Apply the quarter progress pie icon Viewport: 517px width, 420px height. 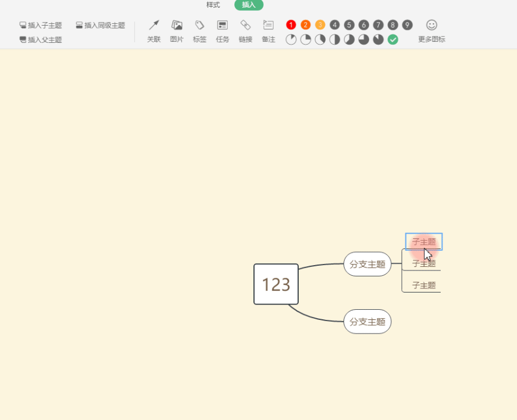[x=305, y=39]
